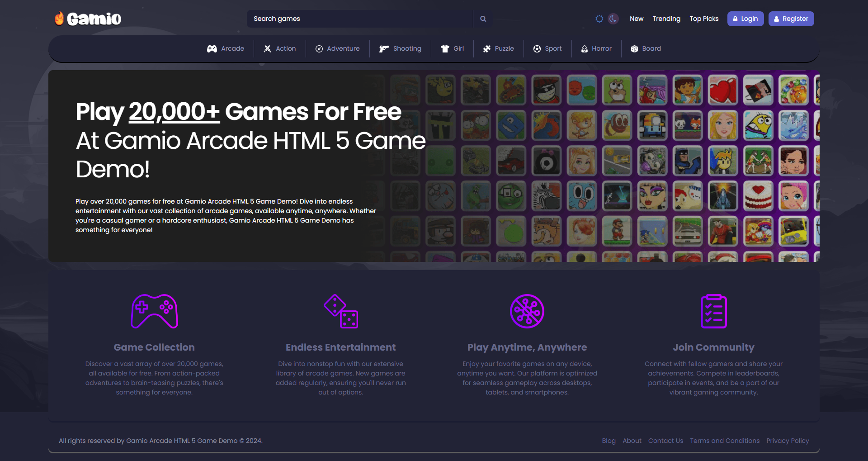The image size is (868, 461).
Task: Switch to dark mode moon icon
Action: 613,19
